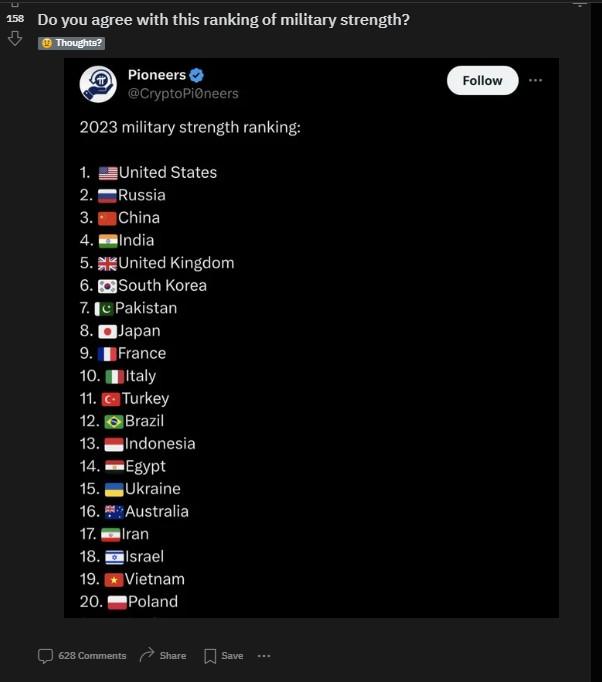Click the Share arrow icon
Screen dimensions: 602x682
147,655
